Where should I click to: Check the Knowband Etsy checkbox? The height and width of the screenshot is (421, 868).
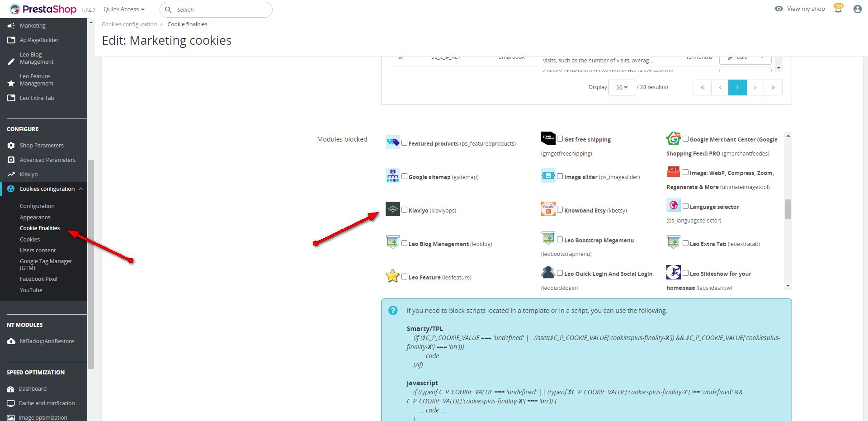tap(560, 210)
